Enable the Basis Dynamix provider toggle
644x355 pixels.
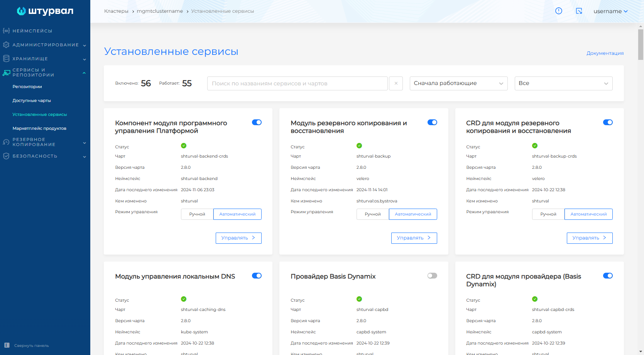(432, 276)
